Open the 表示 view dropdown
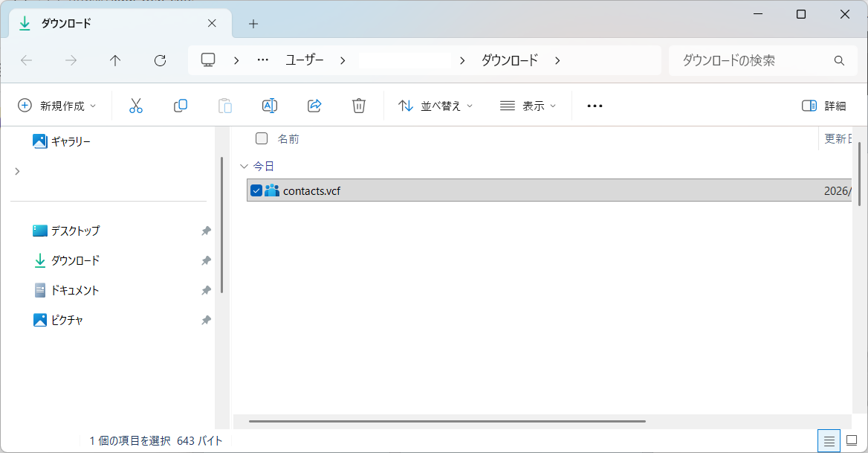868x453 pixels. [528, 106]
